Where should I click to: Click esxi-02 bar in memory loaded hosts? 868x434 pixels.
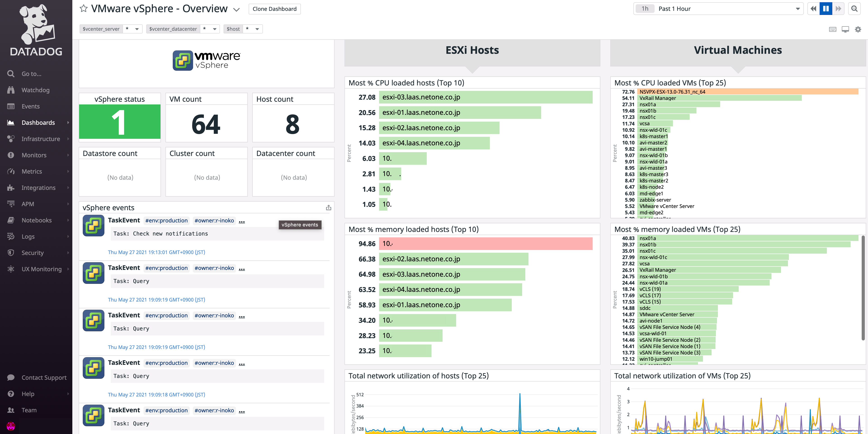click(x=453, y=259)
